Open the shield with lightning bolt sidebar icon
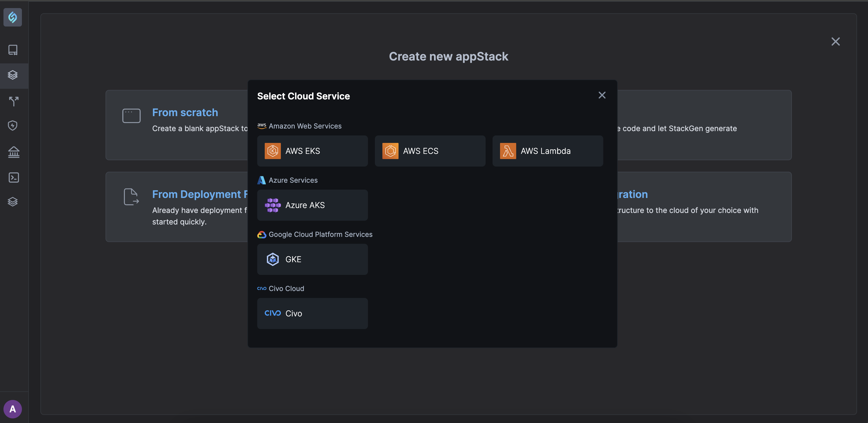This screenshot has height=423, width=868. [13, 126]
